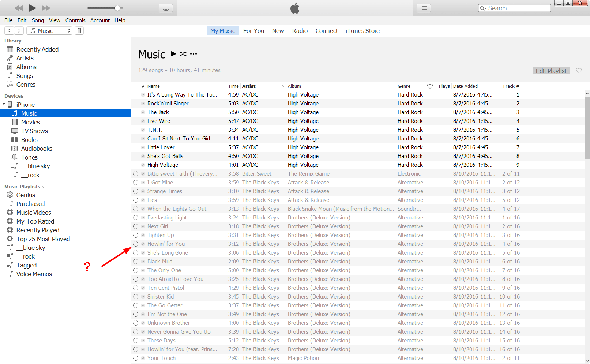Open Audiobooks under the iPhone device
Viewport: 590px width, 364px height.
tap(37, 149)
